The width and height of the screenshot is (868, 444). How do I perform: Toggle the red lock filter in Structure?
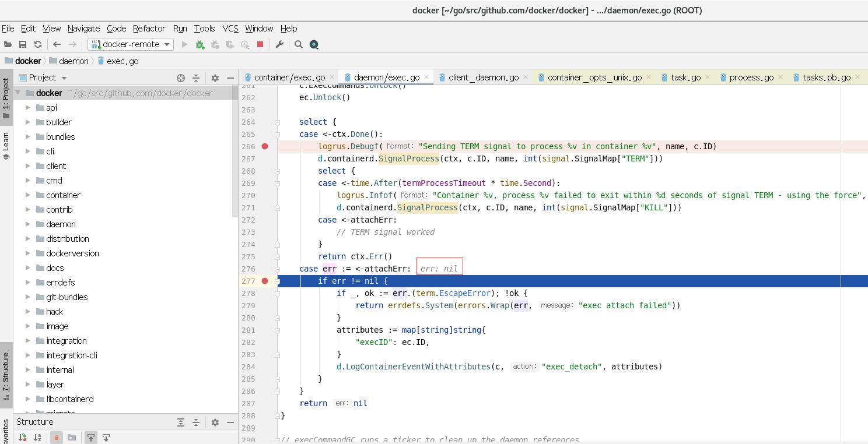coord(57,438)
